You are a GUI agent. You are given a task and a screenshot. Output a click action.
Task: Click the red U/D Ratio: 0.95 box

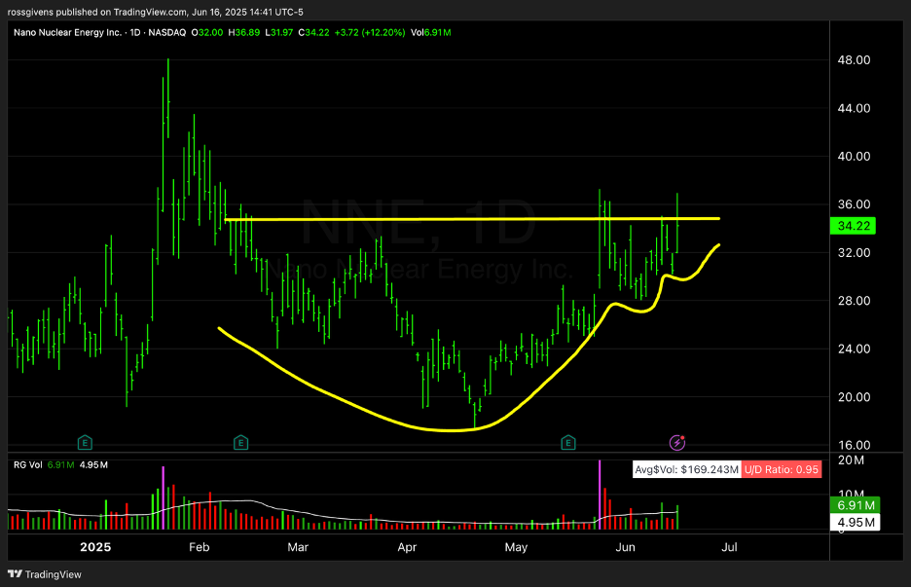pos(782,469)
